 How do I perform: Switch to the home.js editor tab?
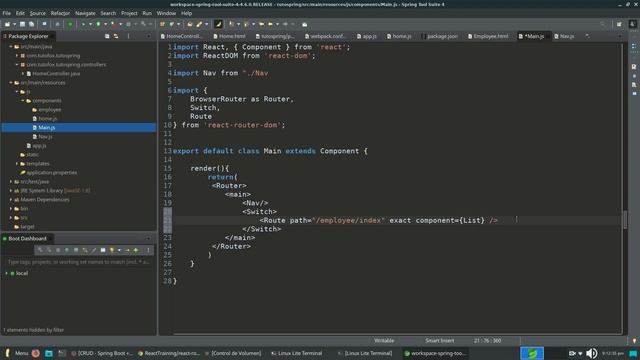coord(399,36)
